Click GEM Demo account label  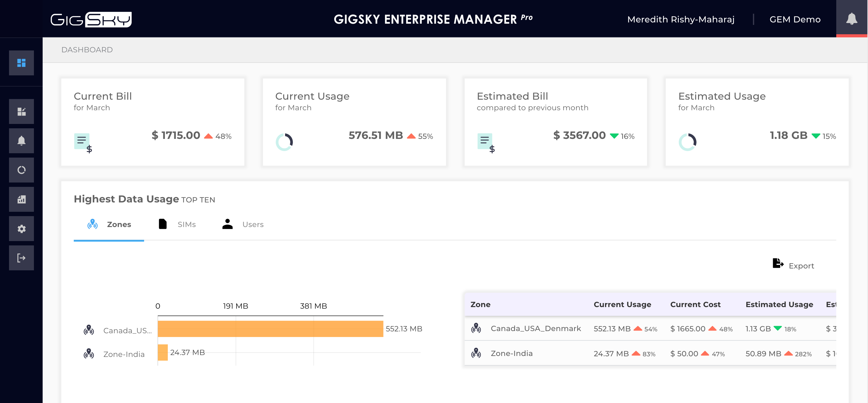point(795,20)
